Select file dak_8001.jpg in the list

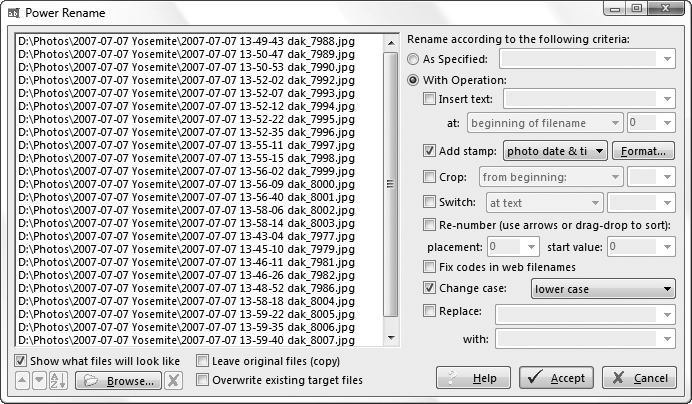tap(187, 197)
